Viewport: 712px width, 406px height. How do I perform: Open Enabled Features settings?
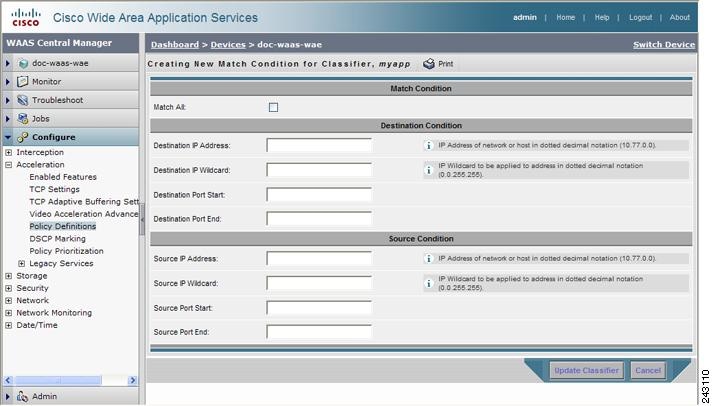(x=63, y=177)
